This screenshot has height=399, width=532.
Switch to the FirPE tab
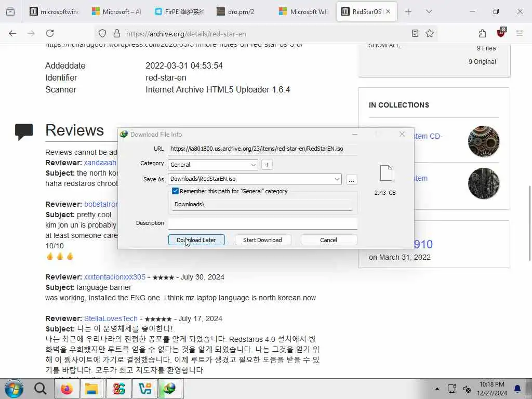tap(179, 11)
